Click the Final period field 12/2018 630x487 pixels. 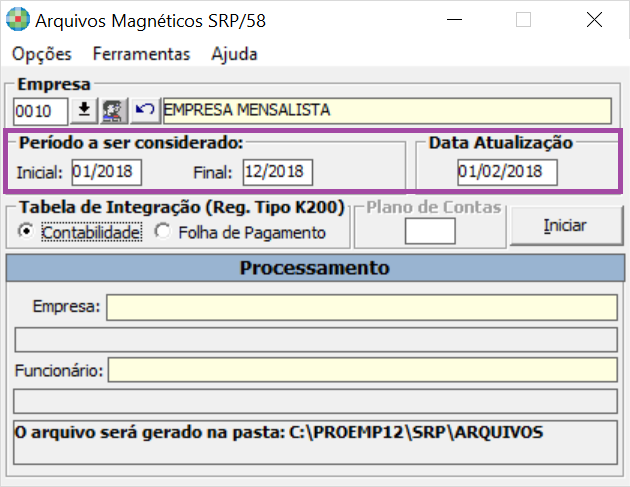pos(278,172)
